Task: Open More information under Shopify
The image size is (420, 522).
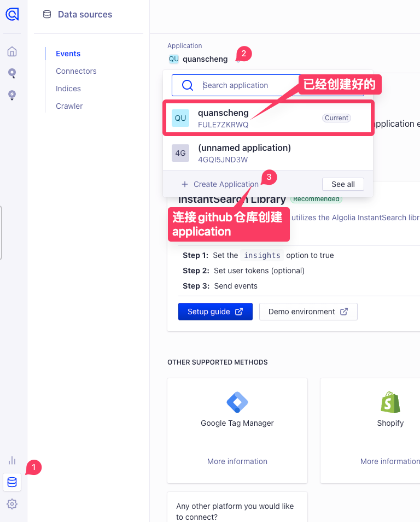Action: pyautogui.click(x=390, y=461)
